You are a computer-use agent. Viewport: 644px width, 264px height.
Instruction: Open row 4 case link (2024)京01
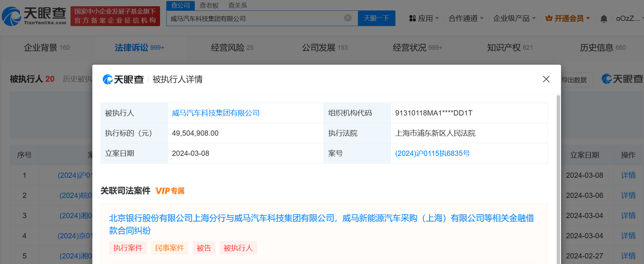click(x=75, y=236)
